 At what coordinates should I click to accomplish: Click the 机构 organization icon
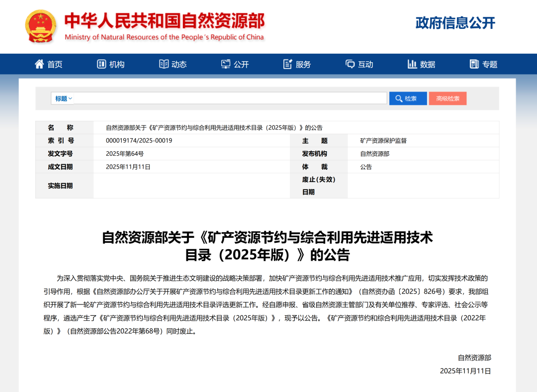click(101, 64)
